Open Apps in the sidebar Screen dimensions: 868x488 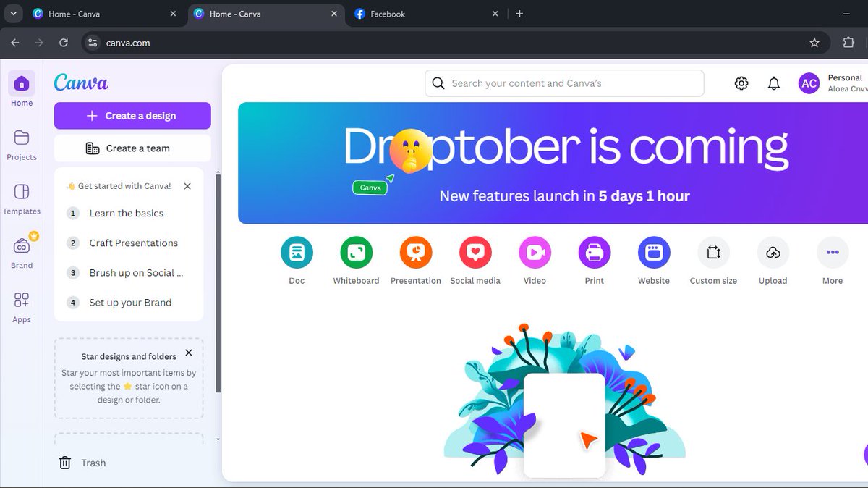[22, 300]
